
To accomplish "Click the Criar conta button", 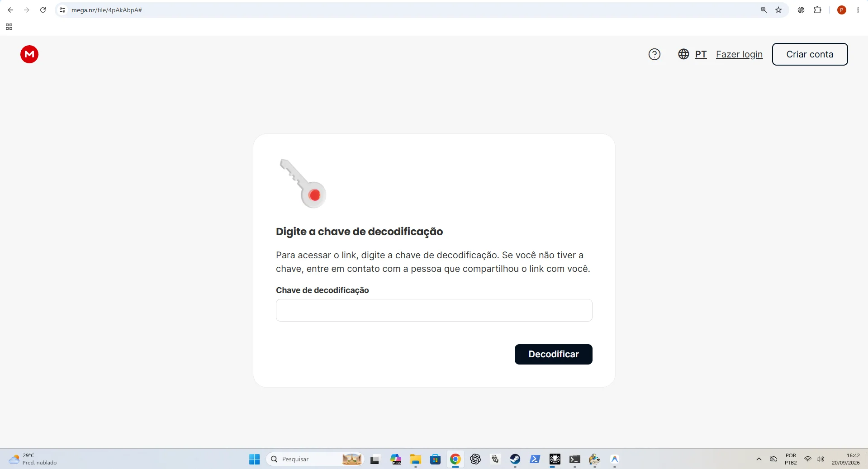I will tap(810, 54).
